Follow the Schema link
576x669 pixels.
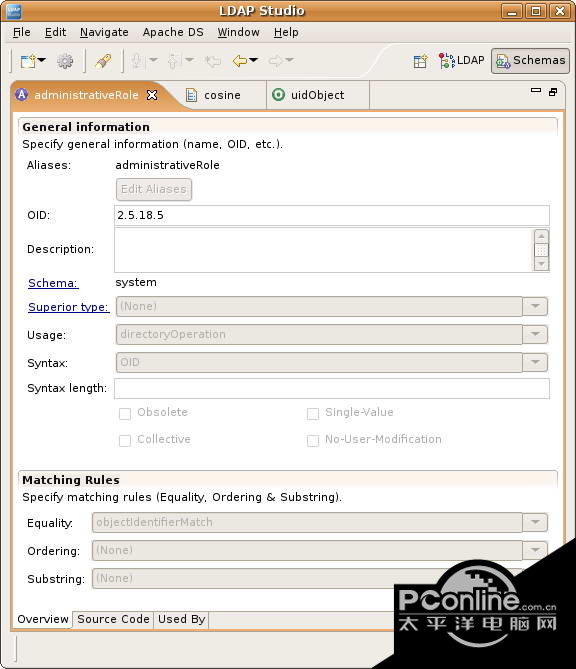click(x=53, y=283)
